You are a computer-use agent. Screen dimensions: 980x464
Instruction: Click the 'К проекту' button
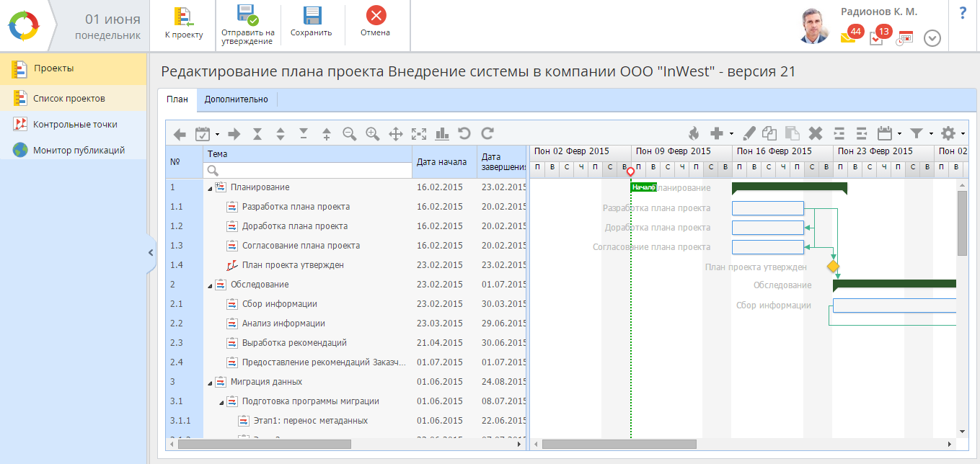(184, 24)
